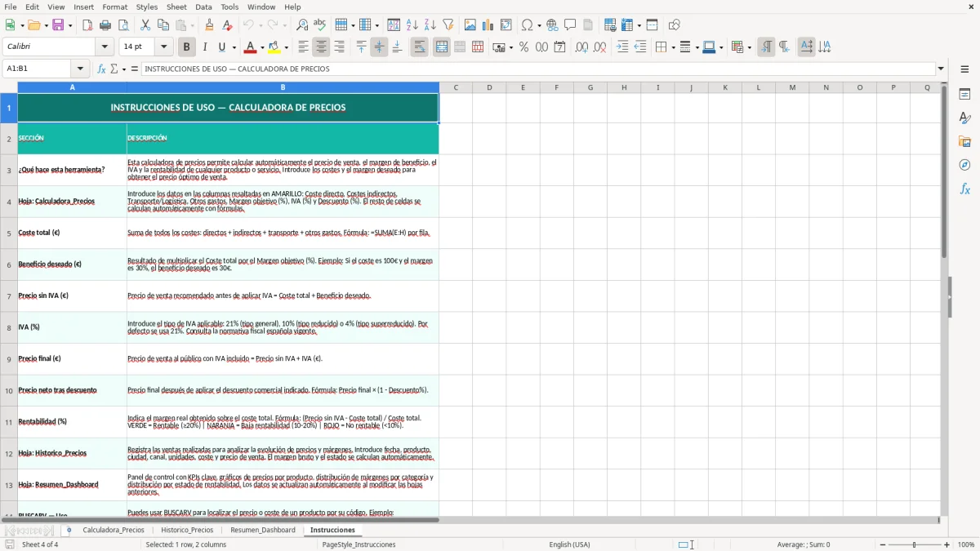Open the Data menu

pos(203,7)
